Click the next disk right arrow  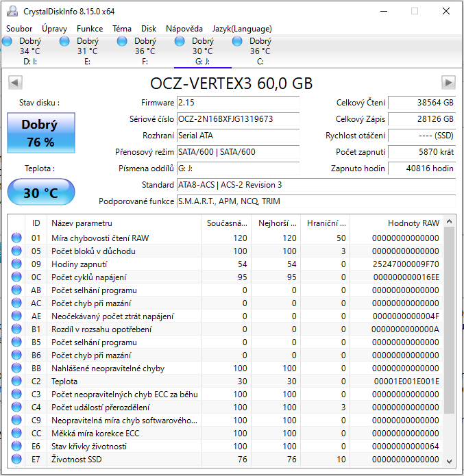click(448, 83)
